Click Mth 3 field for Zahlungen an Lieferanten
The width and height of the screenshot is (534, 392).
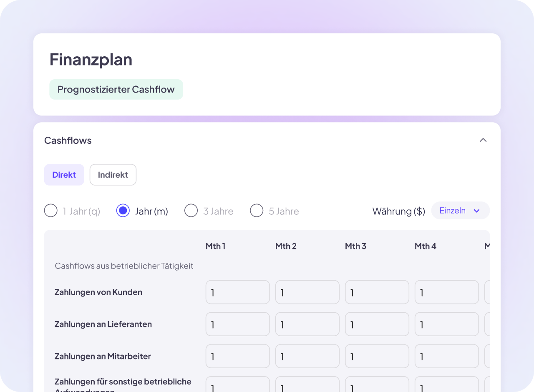tap(377, 324)
